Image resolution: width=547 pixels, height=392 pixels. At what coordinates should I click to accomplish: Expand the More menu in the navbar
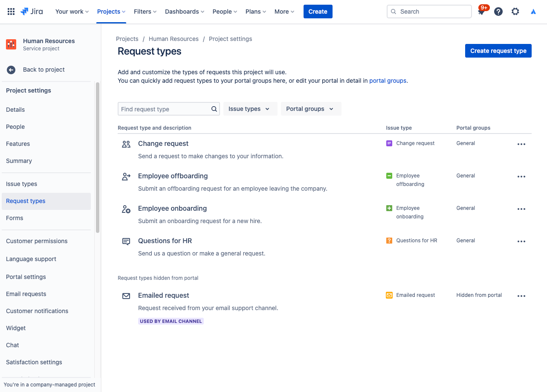click(284, 12)
